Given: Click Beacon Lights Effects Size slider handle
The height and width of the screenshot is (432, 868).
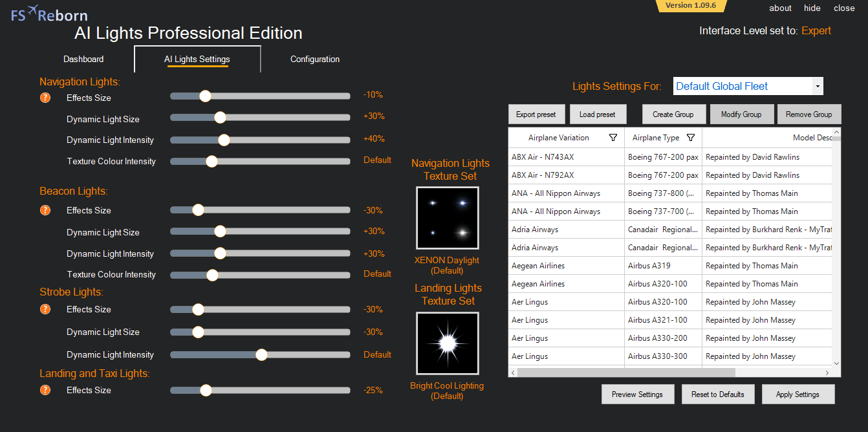Looking at the screenshot, I should coord(198,210).
